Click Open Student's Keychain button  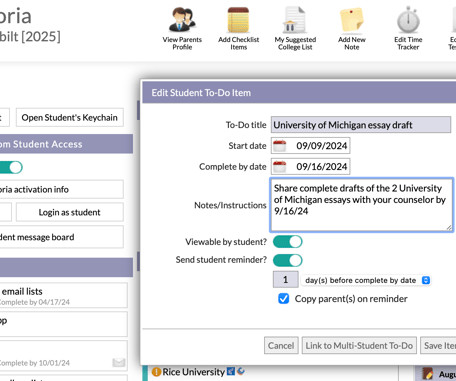pos(70,117)
